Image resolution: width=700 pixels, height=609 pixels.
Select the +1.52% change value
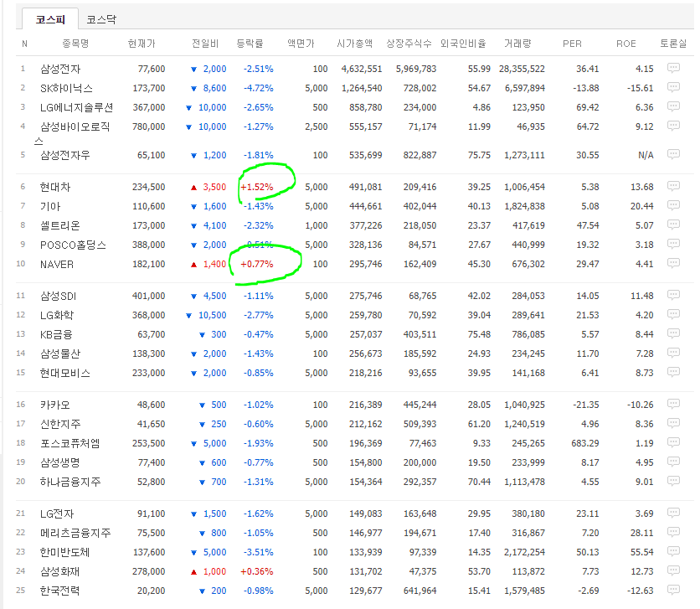pyautogui.click(x=257, y=187)
